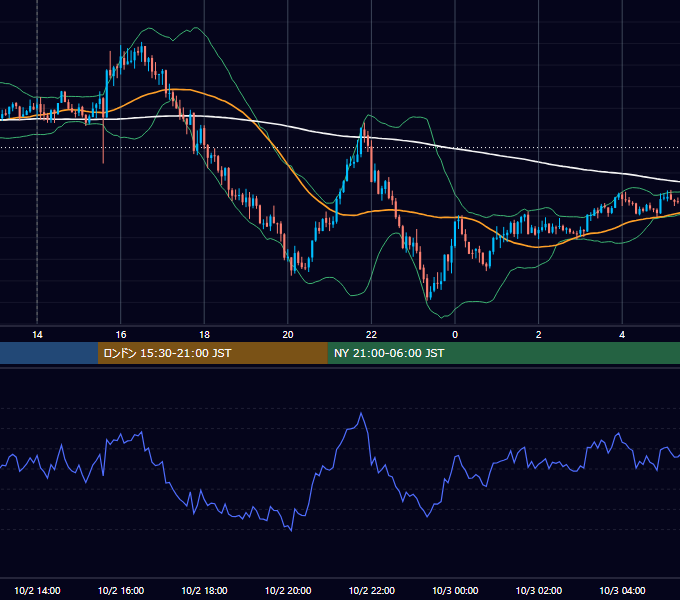
Task: Click the hour label 2 on the axis
Action: pos(539,335)
